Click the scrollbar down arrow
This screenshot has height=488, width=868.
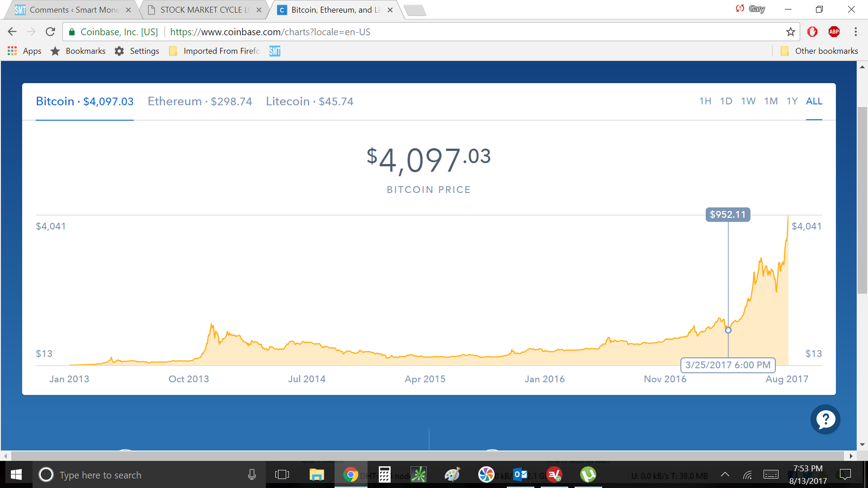pos(862,445)
